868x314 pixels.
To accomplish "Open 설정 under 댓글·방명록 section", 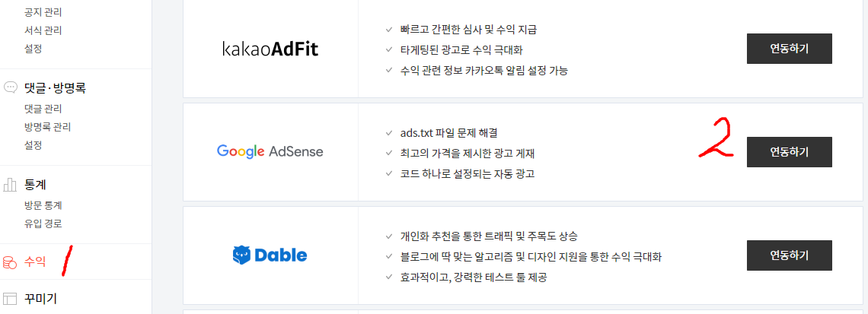I will [33, 145].
